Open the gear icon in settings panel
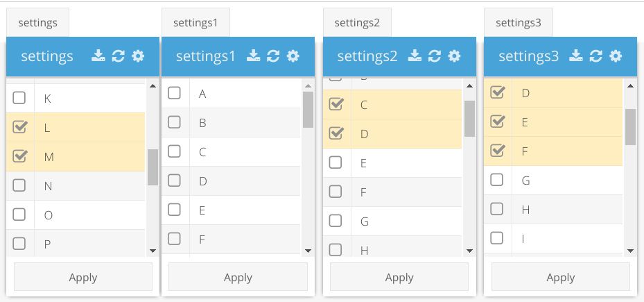 coord(138,56)
